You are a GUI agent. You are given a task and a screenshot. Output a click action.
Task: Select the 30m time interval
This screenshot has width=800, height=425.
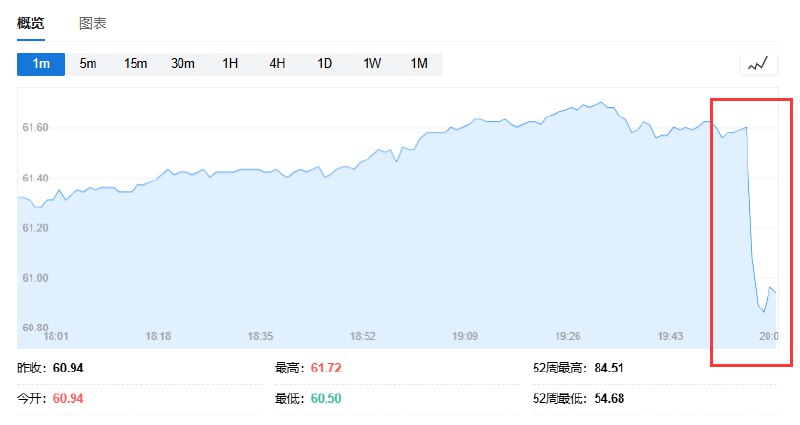183,64
